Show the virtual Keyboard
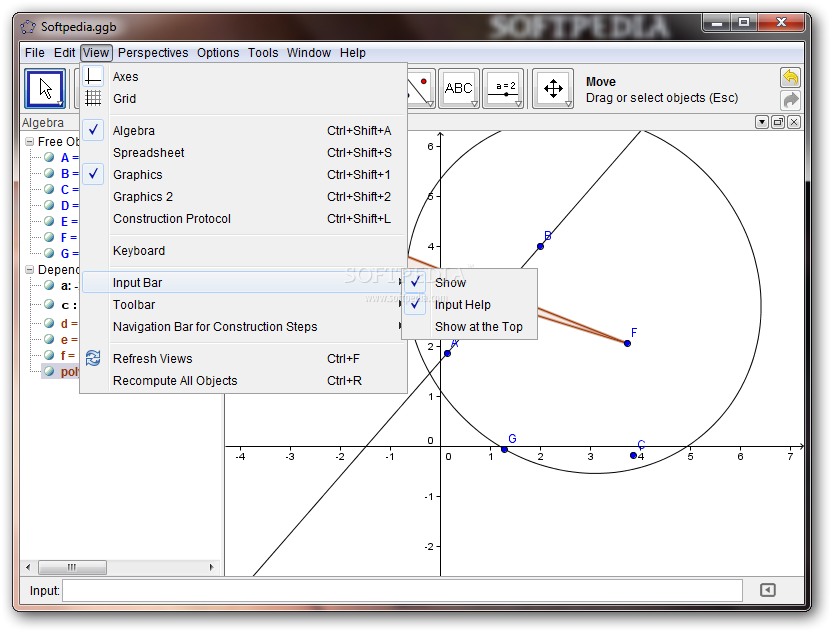Viewport: 832px width, 632px height. pyautogui.click(x=244, y=250)
